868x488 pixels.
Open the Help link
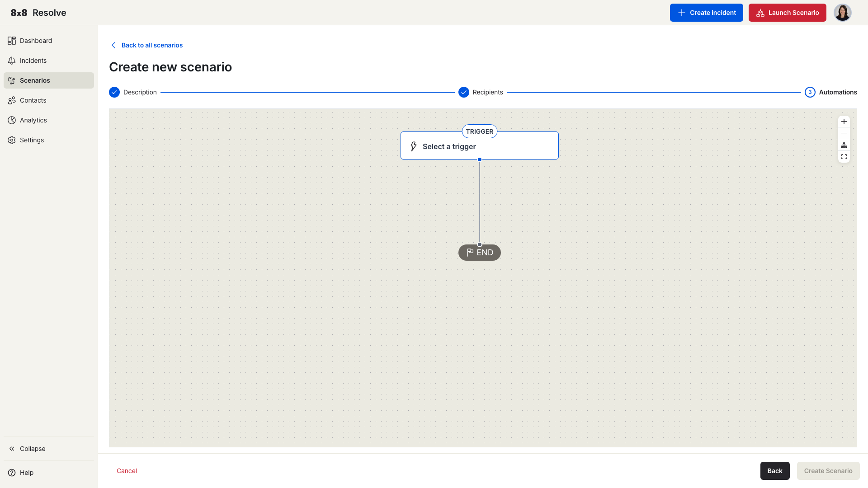click(x=49, y=473)
